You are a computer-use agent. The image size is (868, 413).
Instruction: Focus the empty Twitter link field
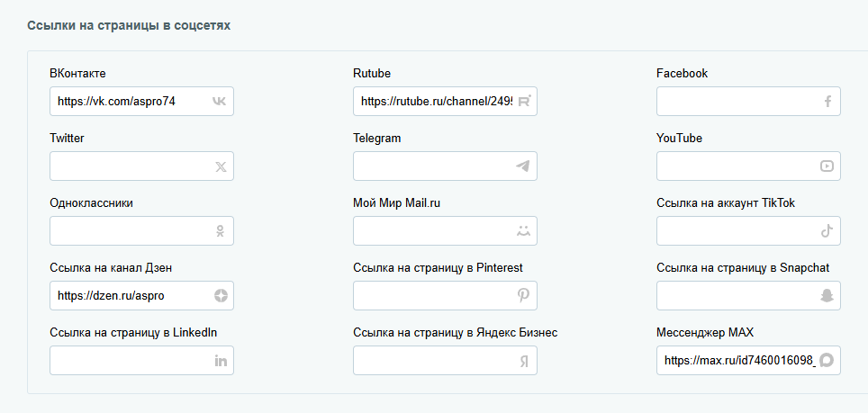click(x=141, y=166)
